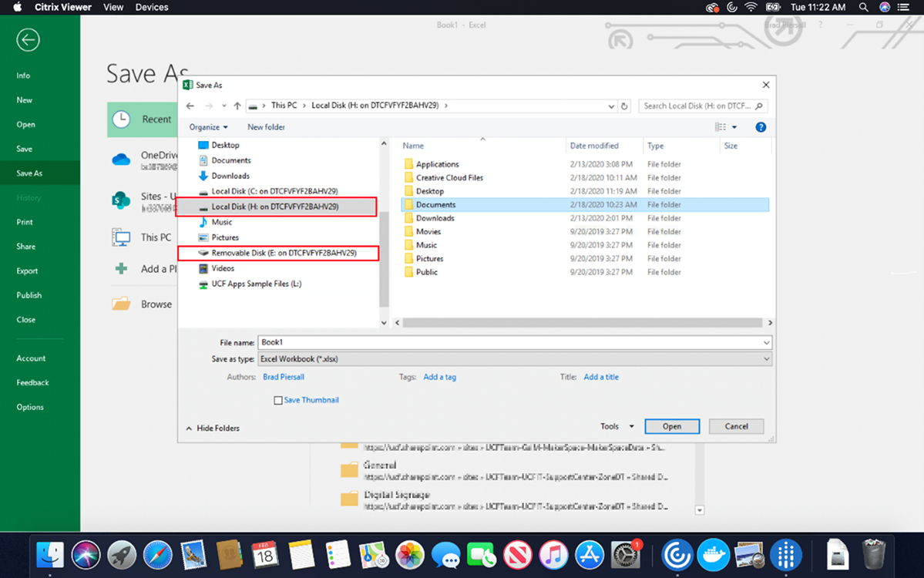Click the dialog Forward navigation arrow
This screenshot has width=924, height=578.
[x=209, y=106]
